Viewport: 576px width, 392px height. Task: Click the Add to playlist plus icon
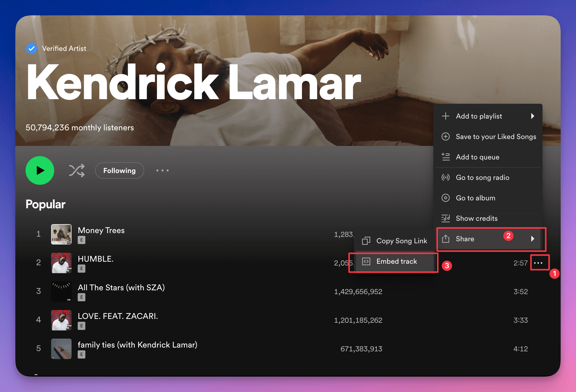tap(446, 116)
